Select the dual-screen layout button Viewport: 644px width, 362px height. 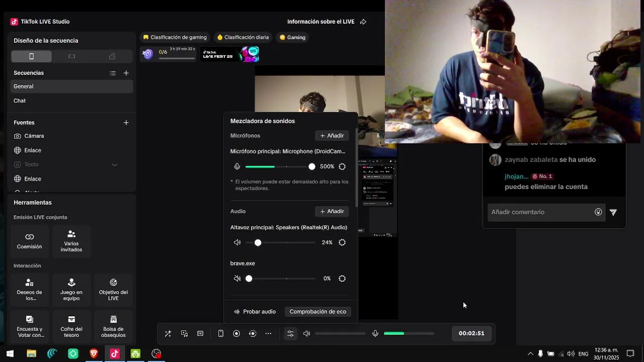[x=112, y=56]
